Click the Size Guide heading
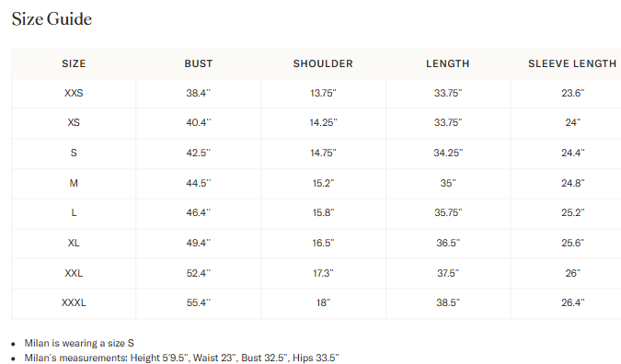The height and width of the screenshot is (364, 621). (52, 19)
